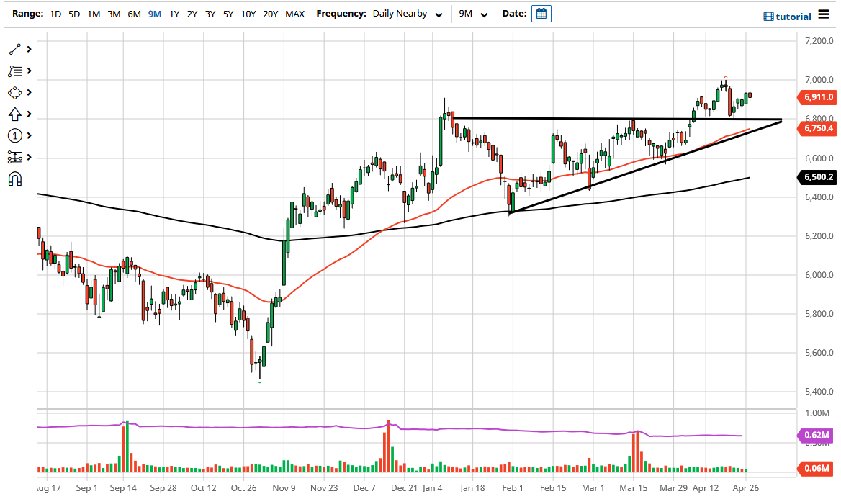The height and width of the screenshot is (504, 841).
Task: Open the tutorial video link
Action: (x=788, y=16)
